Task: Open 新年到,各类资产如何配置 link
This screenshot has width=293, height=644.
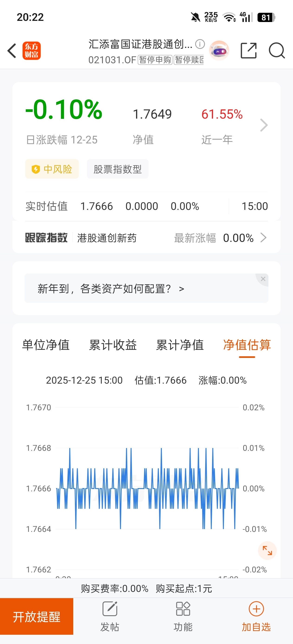Action: coord(111,289)
